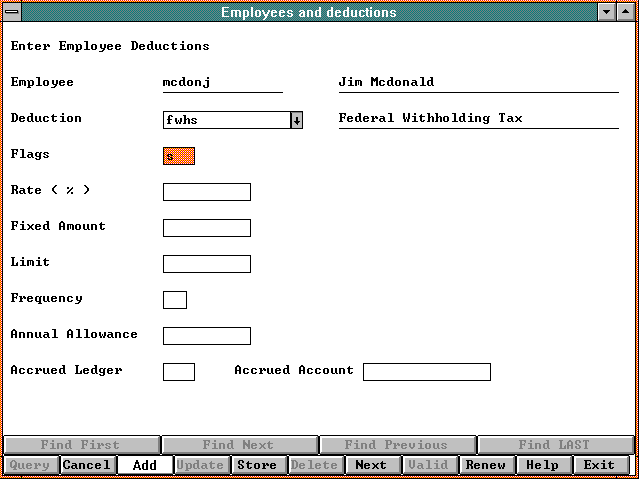This screenshot has height=479, width=639.
Task: Expand the Deduction dropdown arrow
Action: click(297, 120)
